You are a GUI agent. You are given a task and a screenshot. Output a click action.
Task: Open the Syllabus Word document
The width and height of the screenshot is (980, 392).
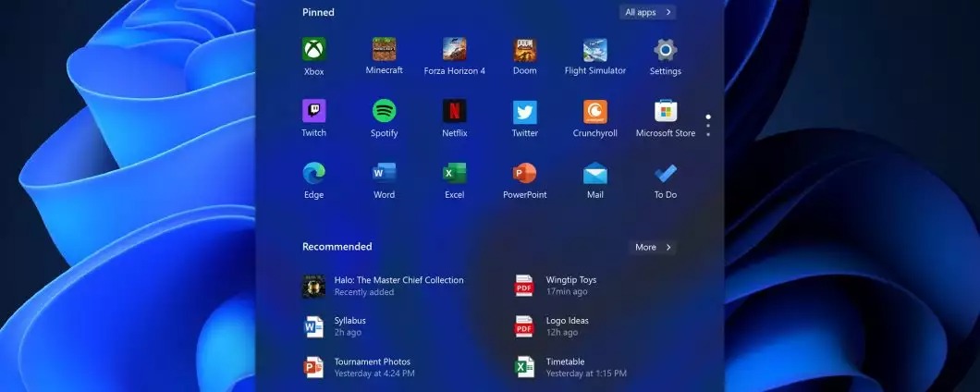click(349, 326)
